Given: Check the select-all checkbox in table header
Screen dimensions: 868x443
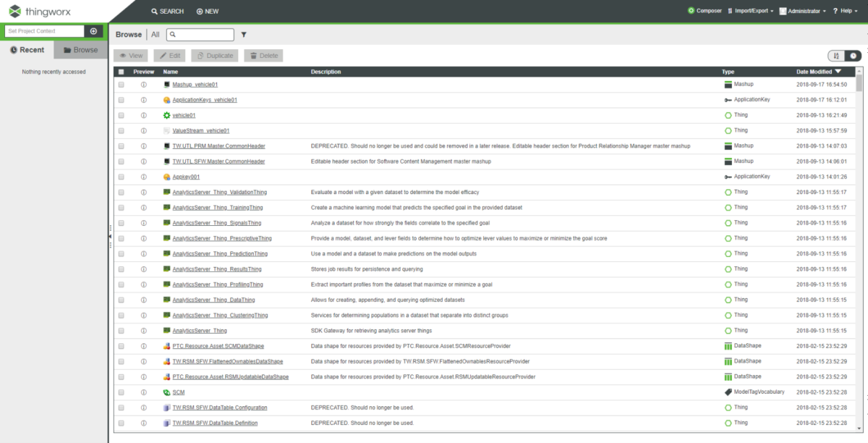Looking at the screenshot, I should coord(120,72).
